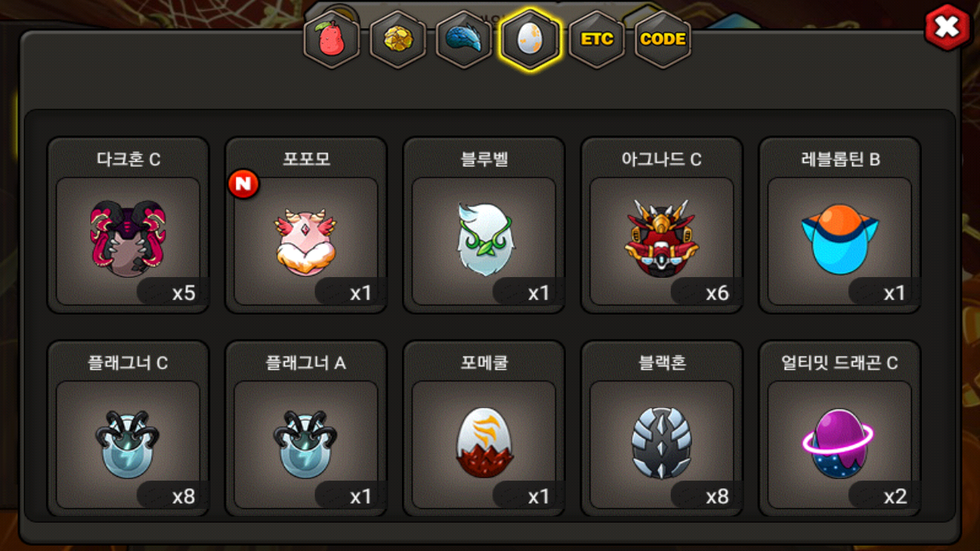
Task: Pick the 포메쿨 flame egg
Action: point(484,429)
